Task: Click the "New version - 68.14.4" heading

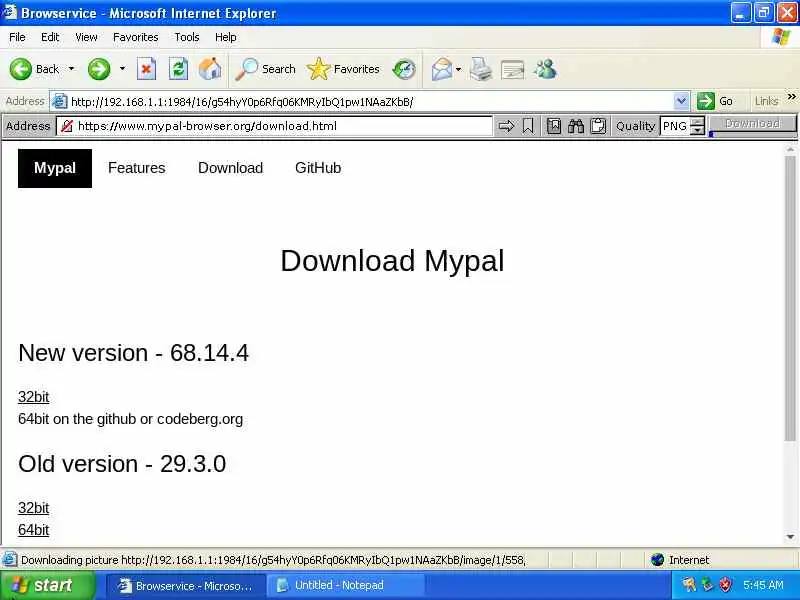Action: point(133,353)
